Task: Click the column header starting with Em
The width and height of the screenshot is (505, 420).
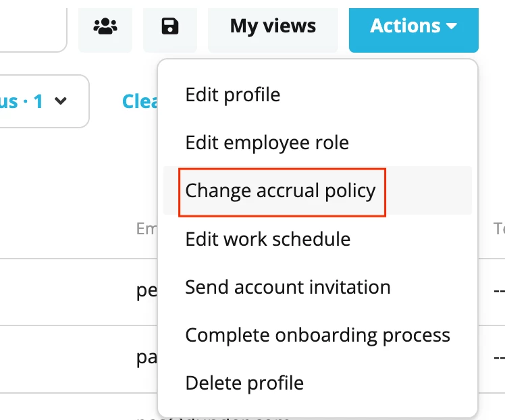Action: click(147, 229)
